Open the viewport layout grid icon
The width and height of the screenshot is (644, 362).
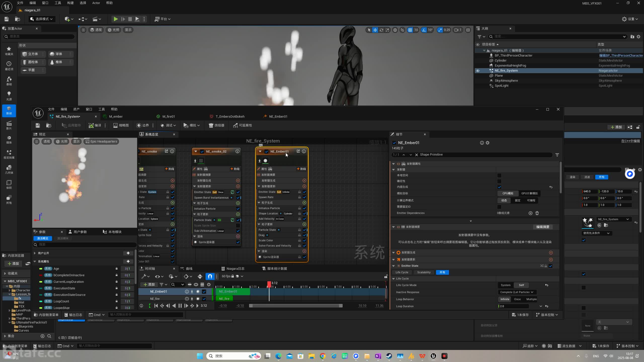point(468,30)
